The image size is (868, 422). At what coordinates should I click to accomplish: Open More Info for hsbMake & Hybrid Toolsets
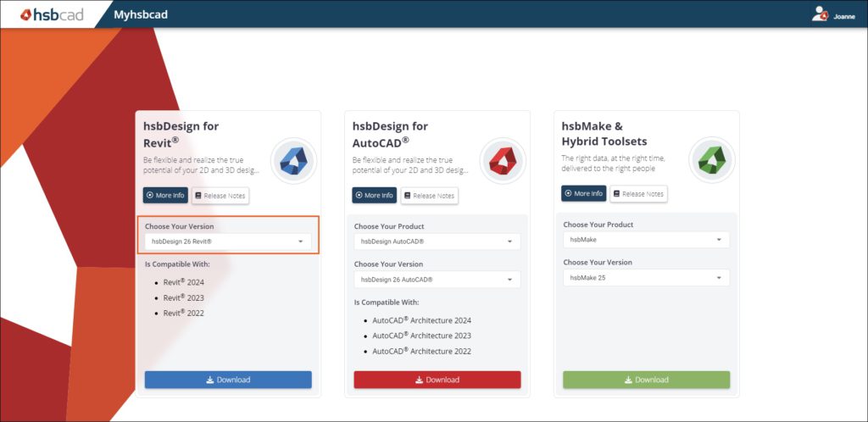(x=583, y=193)
